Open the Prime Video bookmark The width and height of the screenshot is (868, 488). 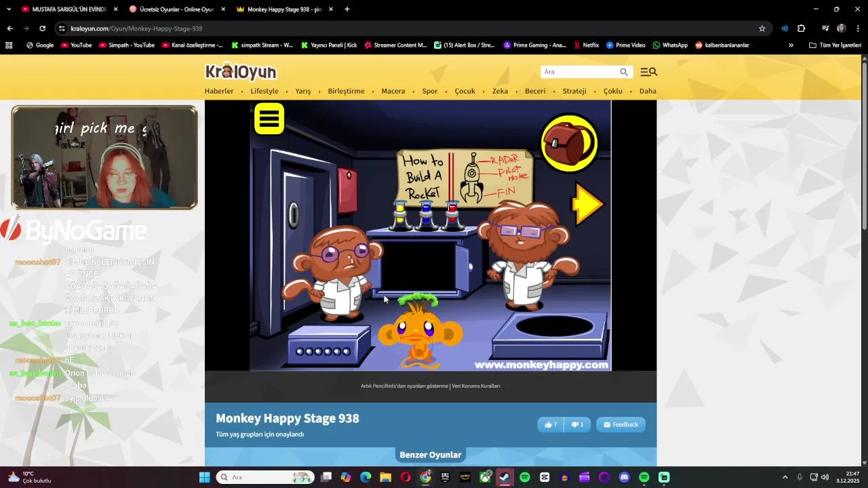coord(626,45)
